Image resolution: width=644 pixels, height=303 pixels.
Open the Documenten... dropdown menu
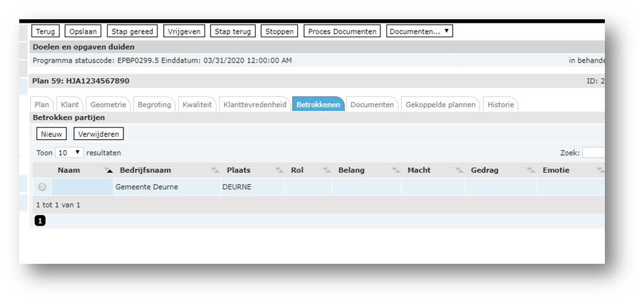(419, 31)
